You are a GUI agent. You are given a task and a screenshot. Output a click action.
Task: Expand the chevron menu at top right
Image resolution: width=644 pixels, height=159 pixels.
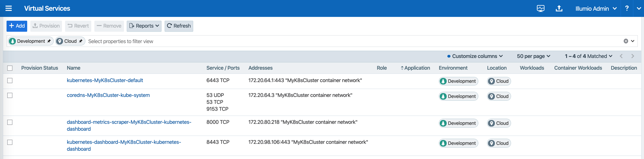(639, 8)
